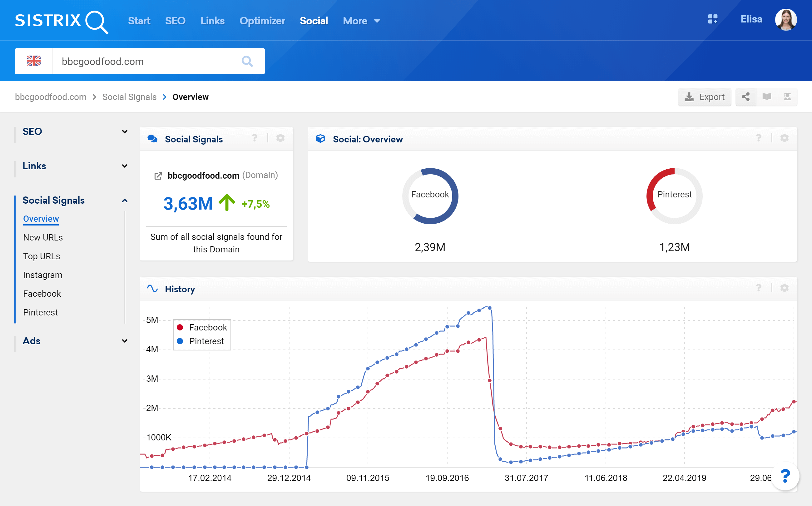Image resolution: width=812 pixels, height=506 pixels.
Task: Open external link icon next to bbcgoodfood.com
Action: 158,176
